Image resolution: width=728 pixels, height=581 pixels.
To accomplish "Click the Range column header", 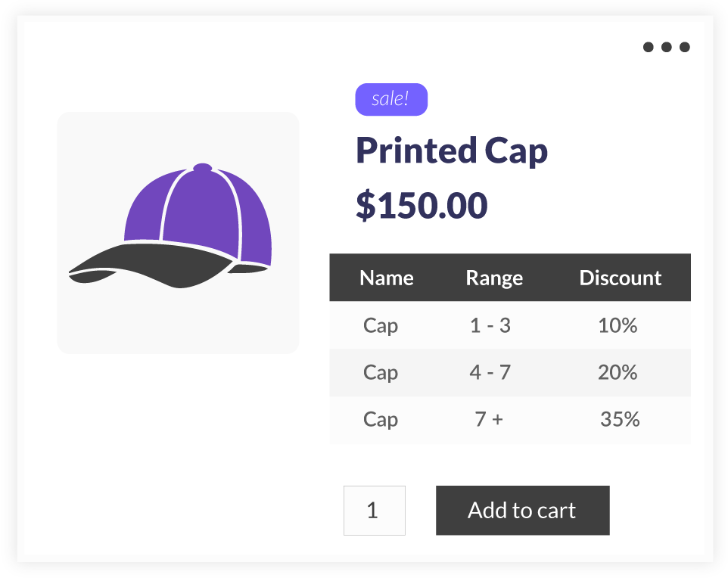I will pos(494,278).
